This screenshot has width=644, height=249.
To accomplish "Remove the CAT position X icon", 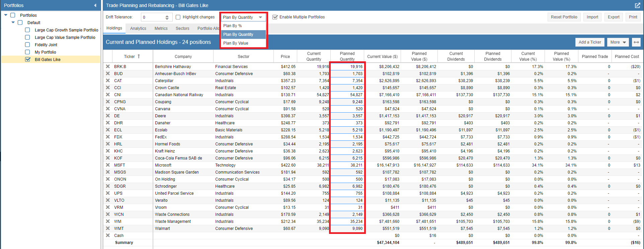I will pyautogui.click(x=108, y=80).
